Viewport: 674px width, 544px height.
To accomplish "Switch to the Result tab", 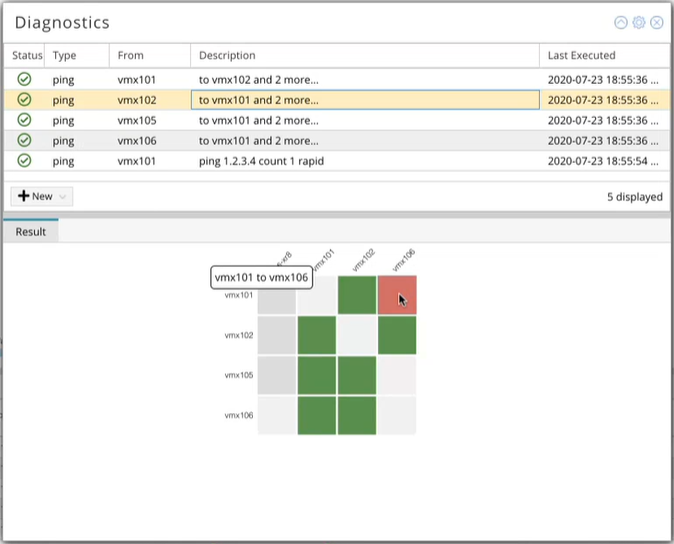I will click(x=31, y=231).
